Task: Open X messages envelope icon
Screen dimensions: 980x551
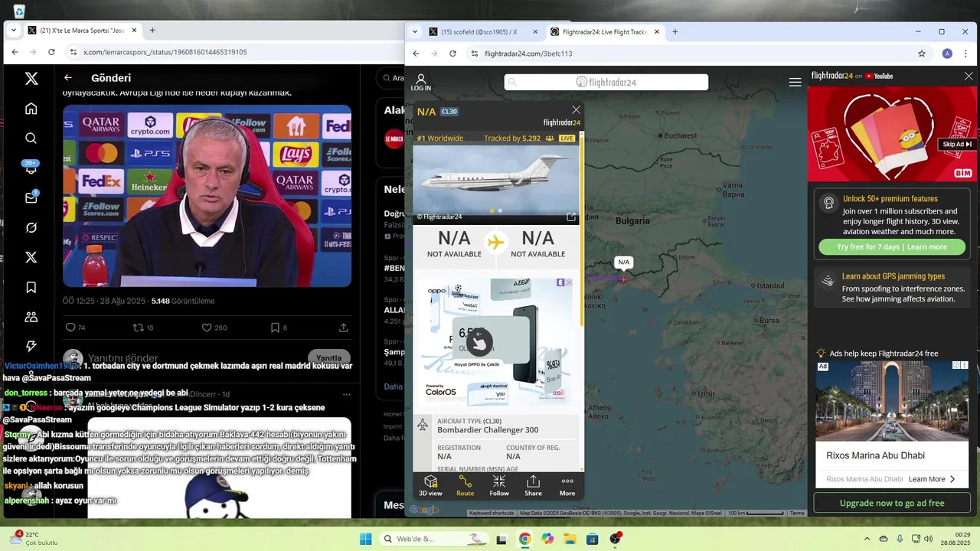Action: point(31,197)
